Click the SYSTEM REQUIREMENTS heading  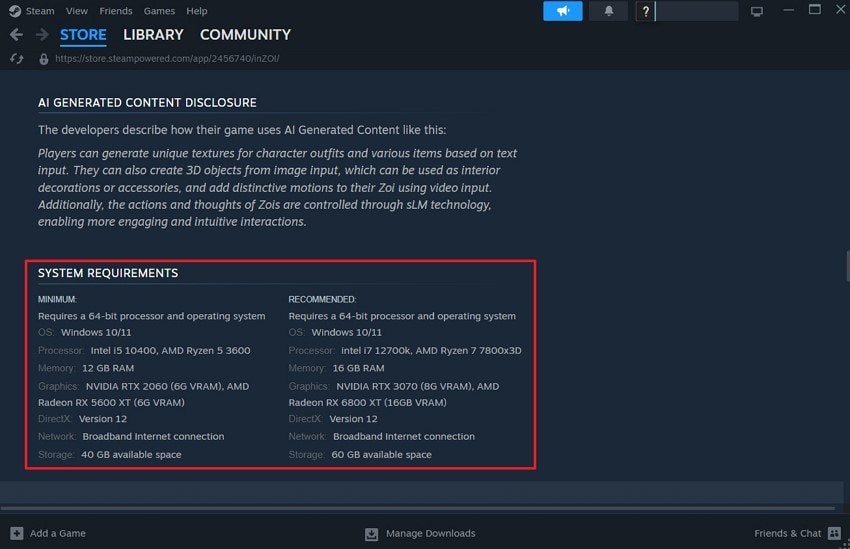pos(108,273)
